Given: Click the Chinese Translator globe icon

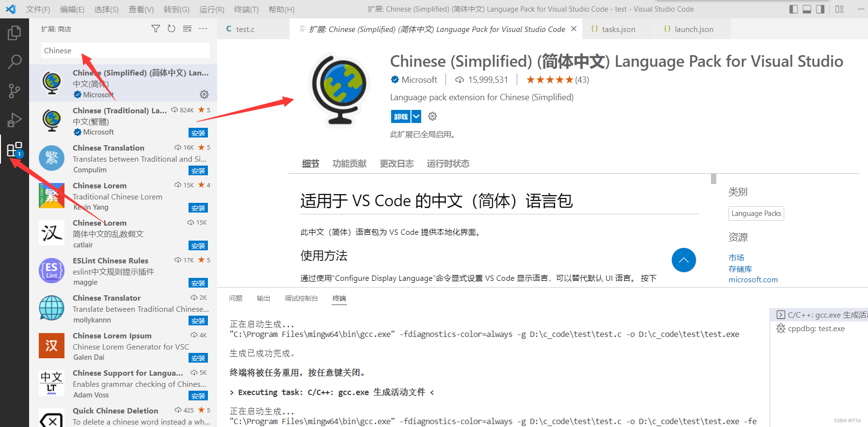Looking at the screenshot, I should click(x=52, y=308).
